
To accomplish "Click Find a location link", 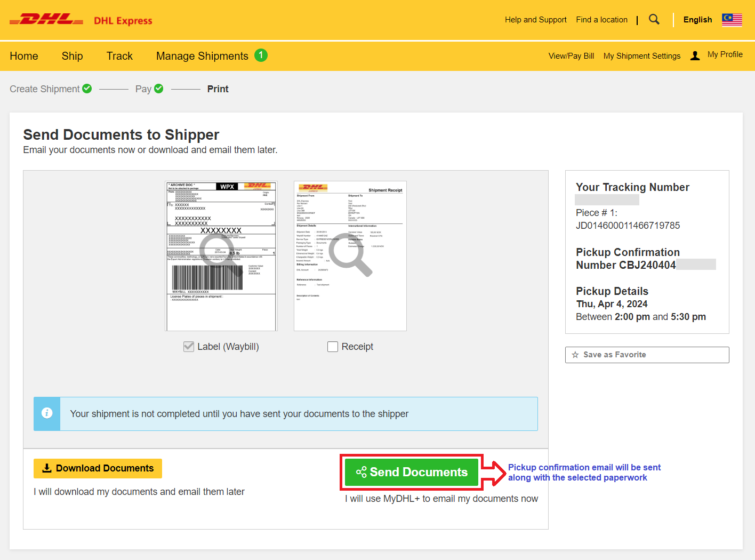I will [601, 20].
